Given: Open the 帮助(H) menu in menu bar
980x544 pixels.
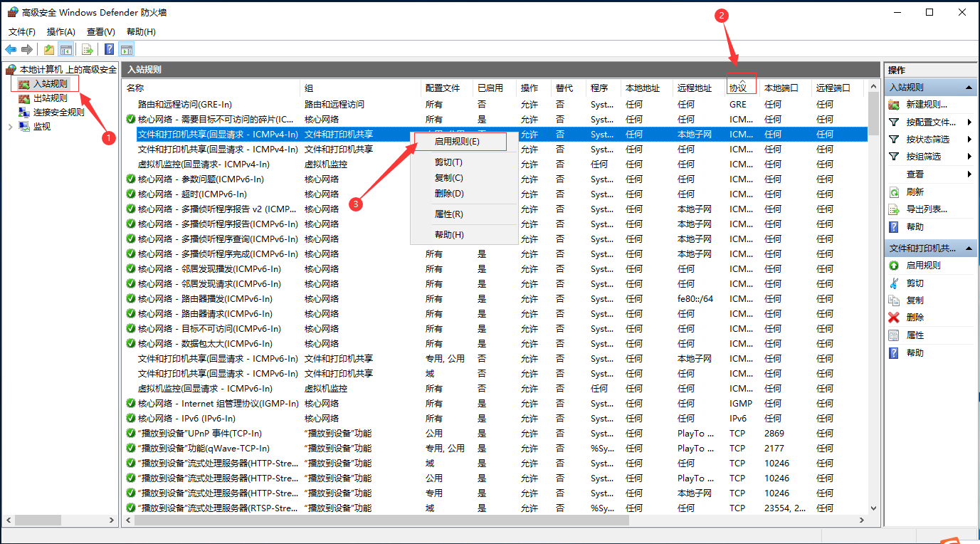Looking at the screenshot, I should tap(141, 32).
